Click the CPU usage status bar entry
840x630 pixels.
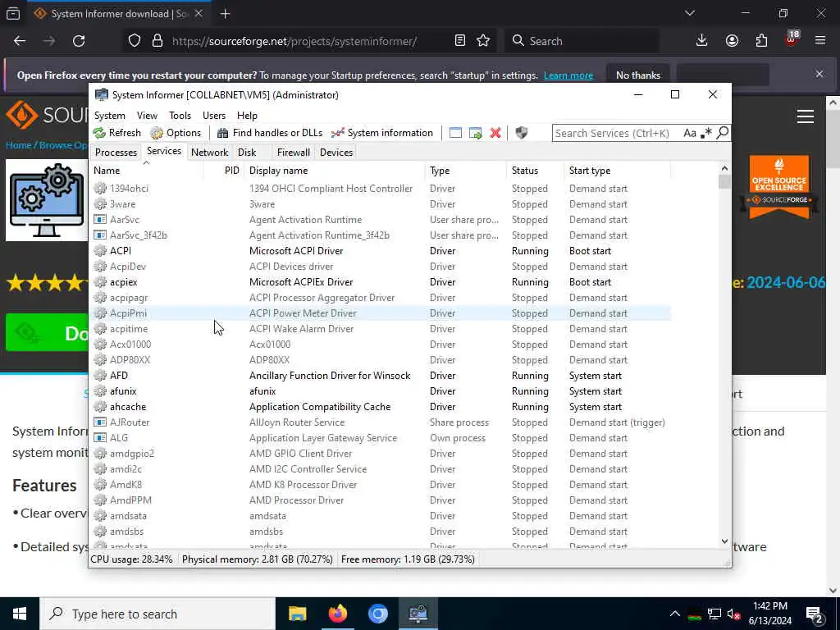click(x=132, y=559)
